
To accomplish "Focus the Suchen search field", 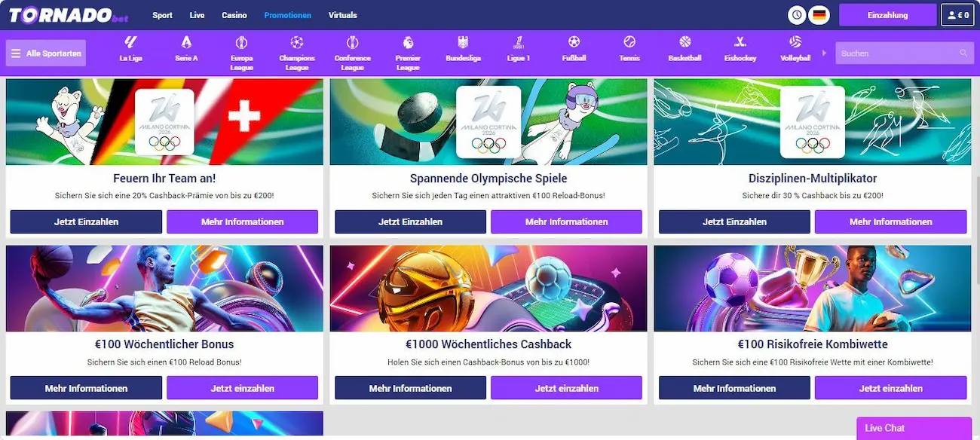I will pyautogui.click(x=897, y=53).
